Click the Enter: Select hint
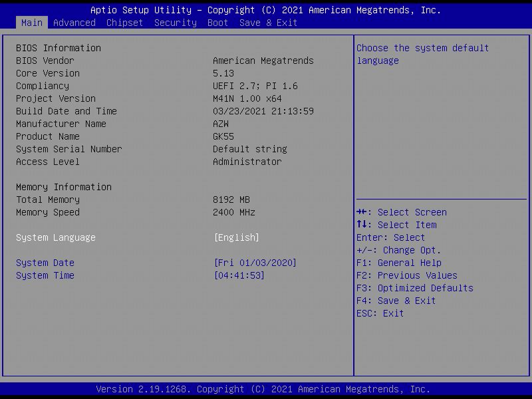Screen dimensions: 532x399 [390, 237]
